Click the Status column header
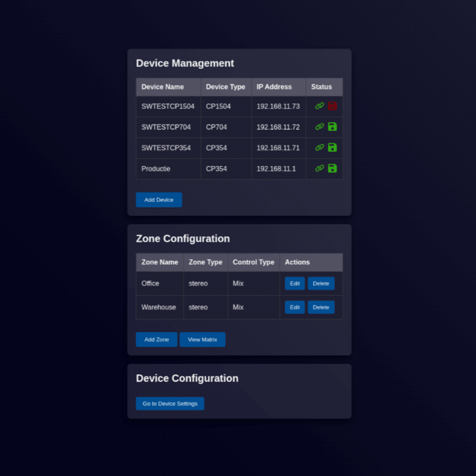 (x=324, y=87)
